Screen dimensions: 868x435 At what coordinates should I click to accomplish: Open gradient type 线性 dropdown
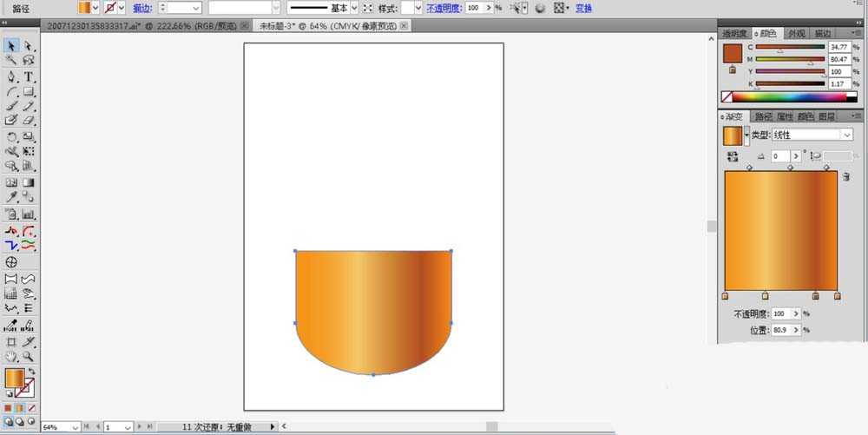(812, 135)
